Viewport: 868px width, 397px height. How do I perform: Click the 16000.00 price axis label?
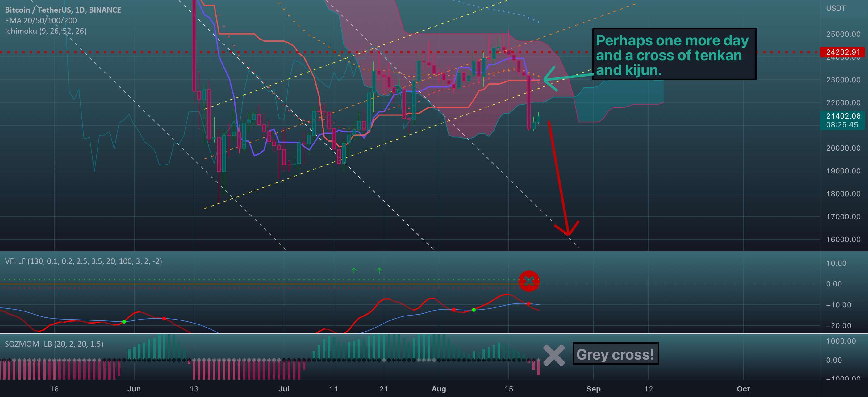[843, 239]
